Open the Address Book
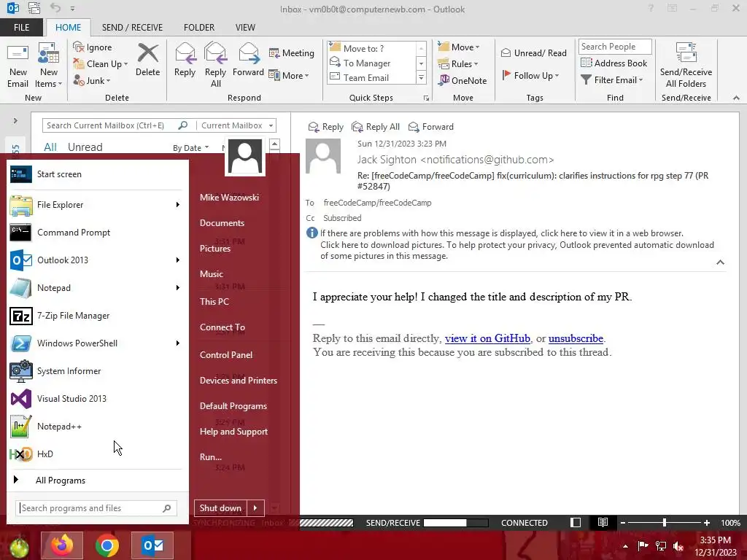The height and width of the screenshot is (560, 747). point(614,63)
